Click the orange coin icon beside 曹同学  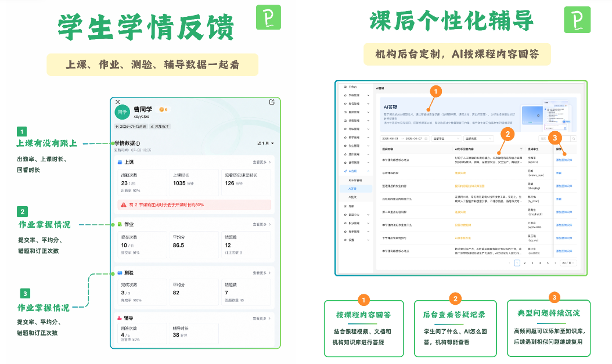(161, 110)
